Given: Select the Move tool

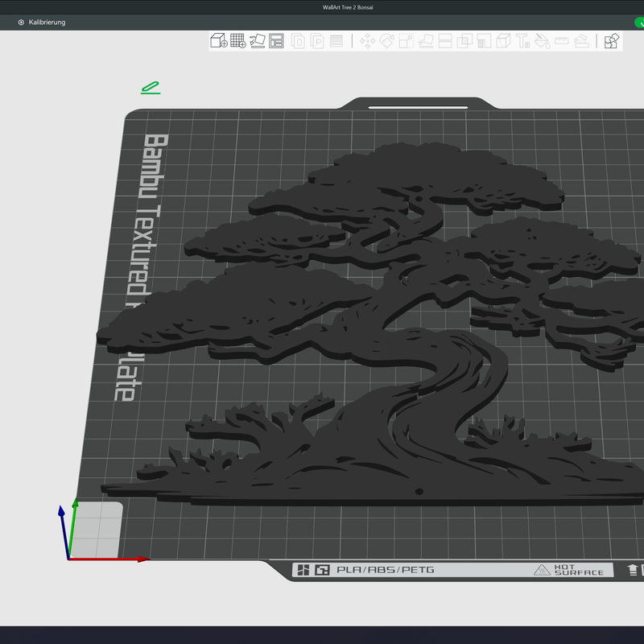Looking at the screenshot, I should click(x=367, y=41).
